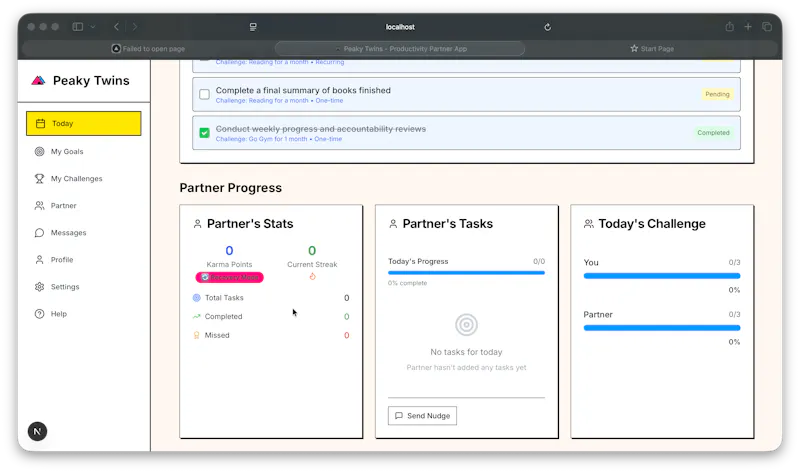Open the Safari sidebar dropdown chevron
Screen dimensions: 800x473
click(93, 27)
